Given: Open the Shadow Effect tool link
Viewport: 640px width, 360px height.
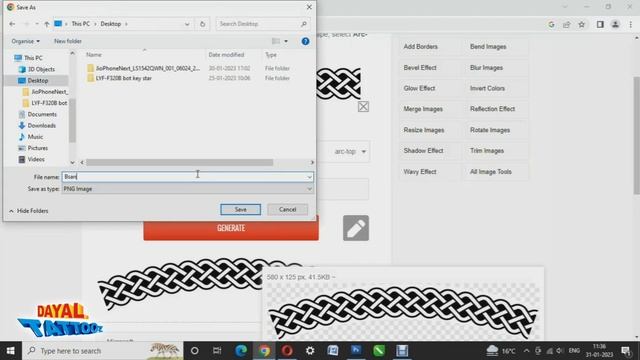Looking at the screenshot, I should (x=423, y=151).
